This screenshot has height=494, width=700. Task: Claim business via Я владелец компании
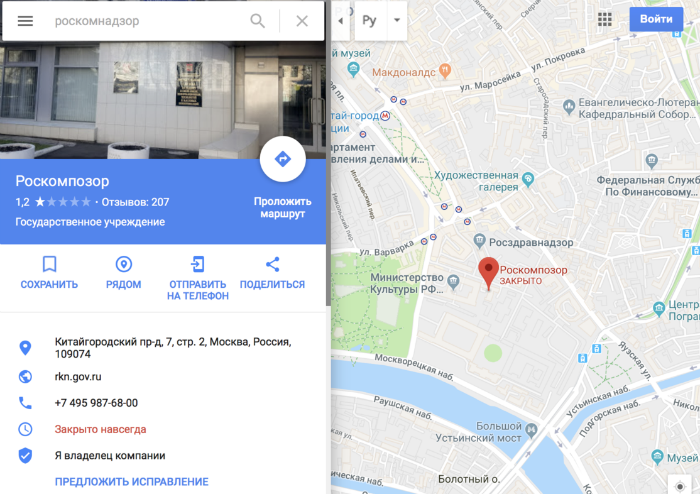[110, 456]
